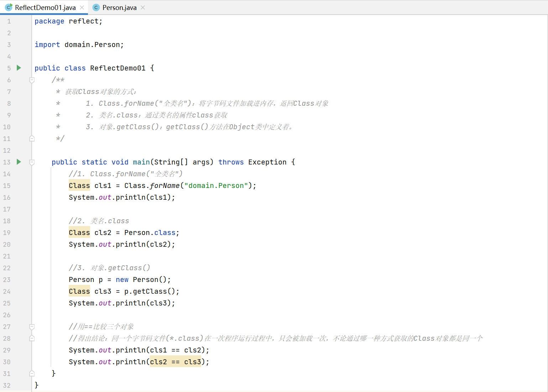Click the 'static' keyword on line 13
Image resolution: width=548 pixels, height=392 pixels.
click(x=94, y=162)
